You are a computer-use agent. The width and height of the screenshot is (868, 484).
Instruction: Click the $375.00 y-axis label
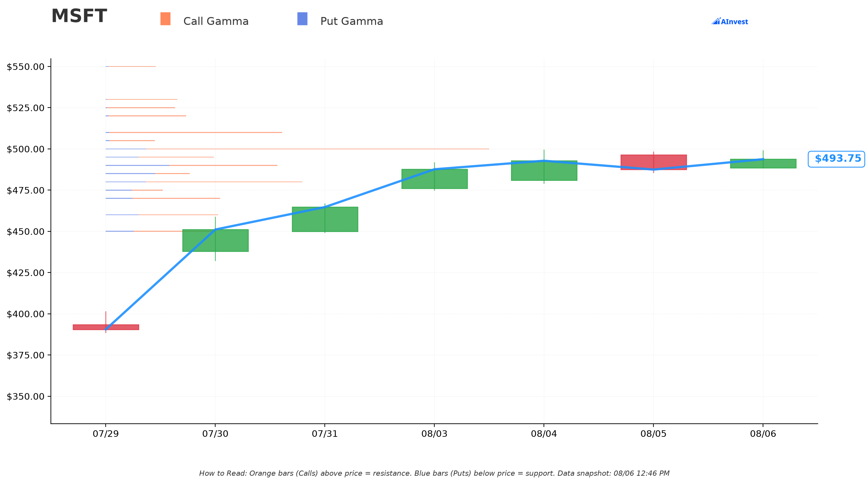(x=26, y=355)
